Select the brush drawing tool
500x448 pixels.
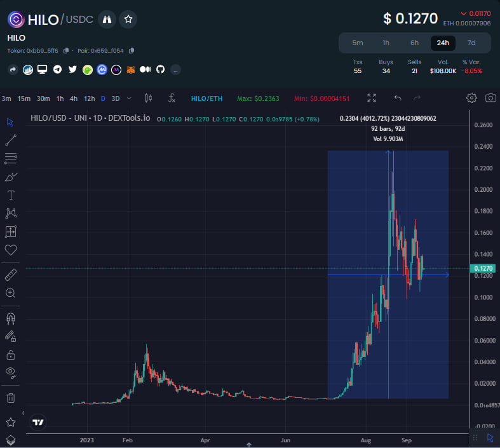pyautogui.click(x=11, y=177)
